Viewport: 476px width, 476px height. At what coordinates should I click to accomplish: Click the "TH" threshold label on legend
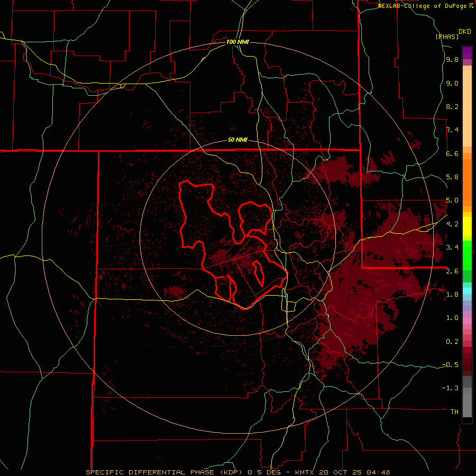coord(454,411)
